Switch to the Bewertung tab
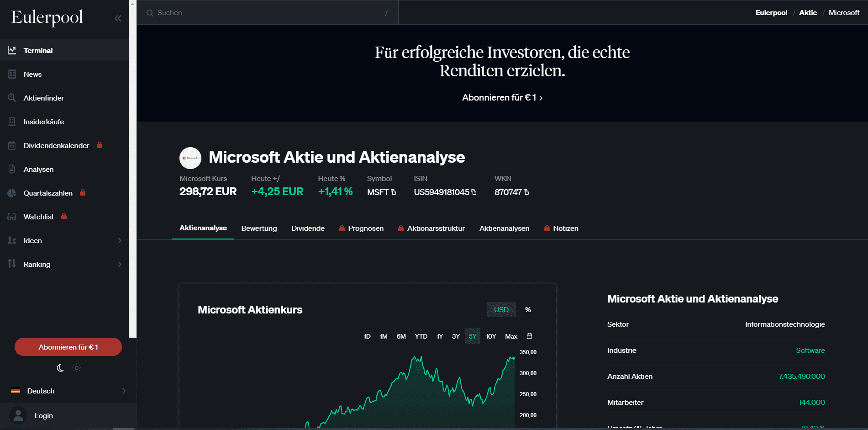Viewport: 868px width, 430px height. point(259,228)
